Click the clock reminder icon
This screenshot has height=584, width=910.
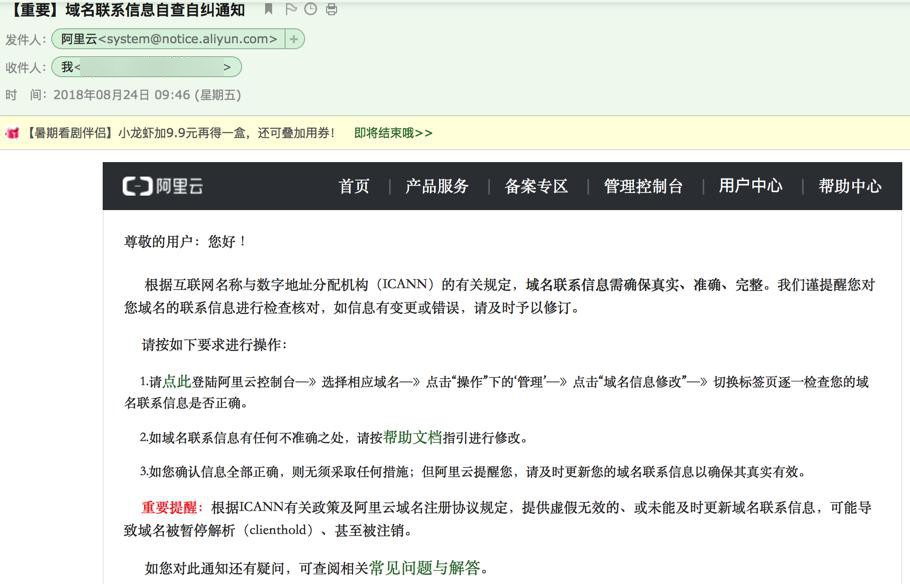(x=310, y=9)
